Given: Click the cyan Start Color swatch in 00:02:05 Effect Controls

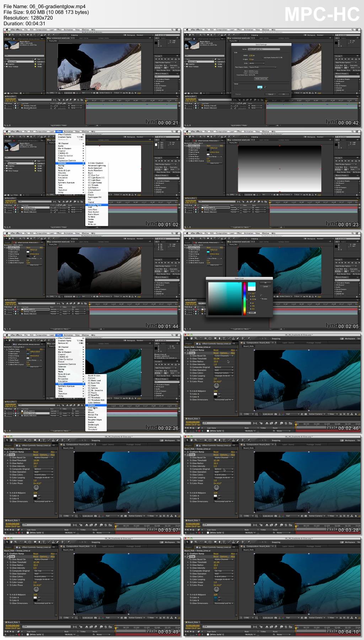Looking at the screenshot, I should (x=208, y=252).
